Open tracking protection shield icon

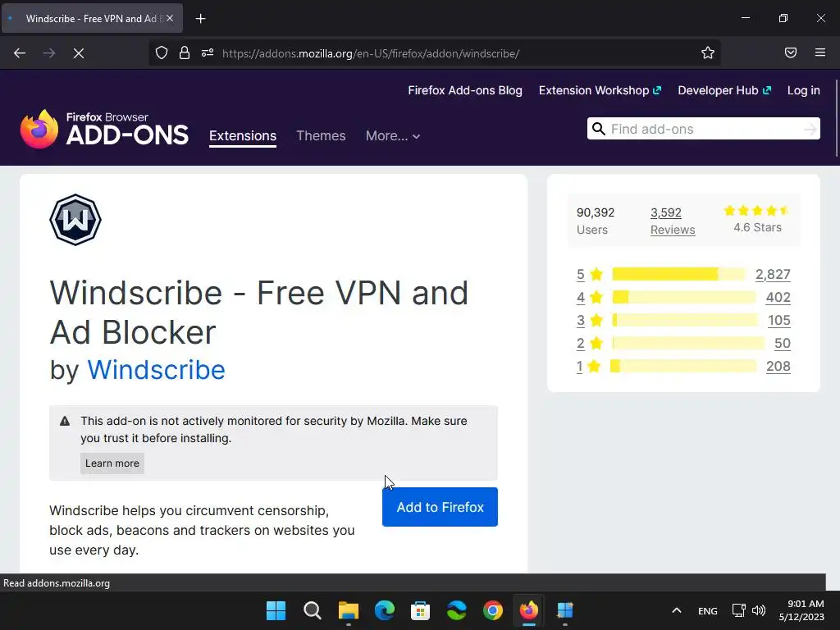click(162, 53)
